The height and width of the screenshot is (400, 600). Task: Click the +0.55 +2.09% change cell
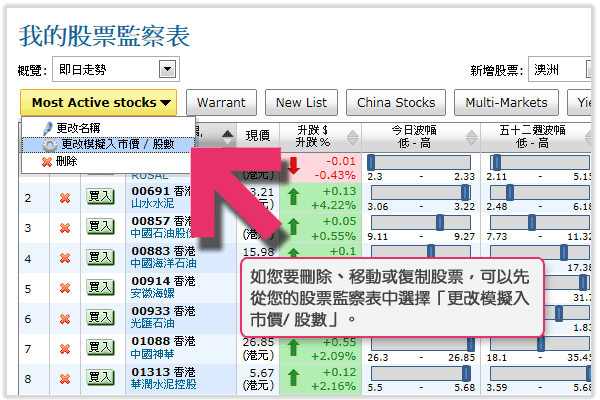(321, 349)
